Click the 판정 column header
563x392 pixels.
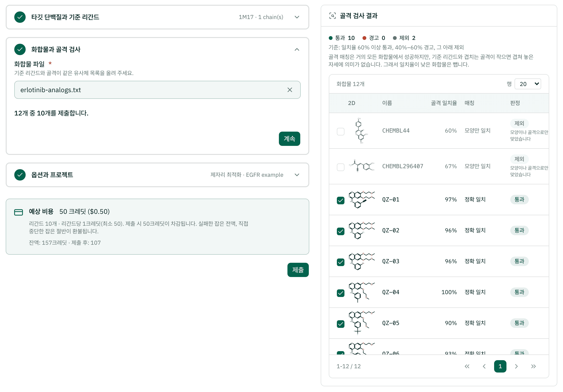pyautogui.click(x=515, y=103)
